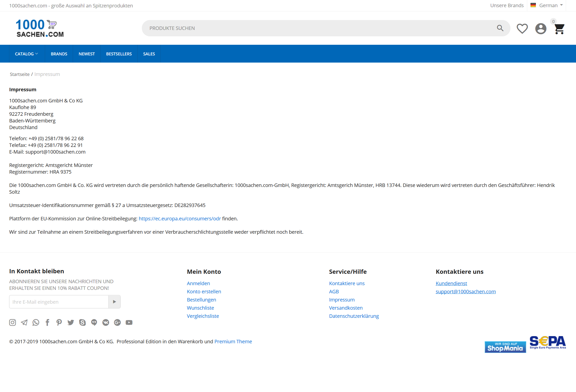
Task: Click the Registernummer: HRA 9375 line
Action: tap(40, 172)
